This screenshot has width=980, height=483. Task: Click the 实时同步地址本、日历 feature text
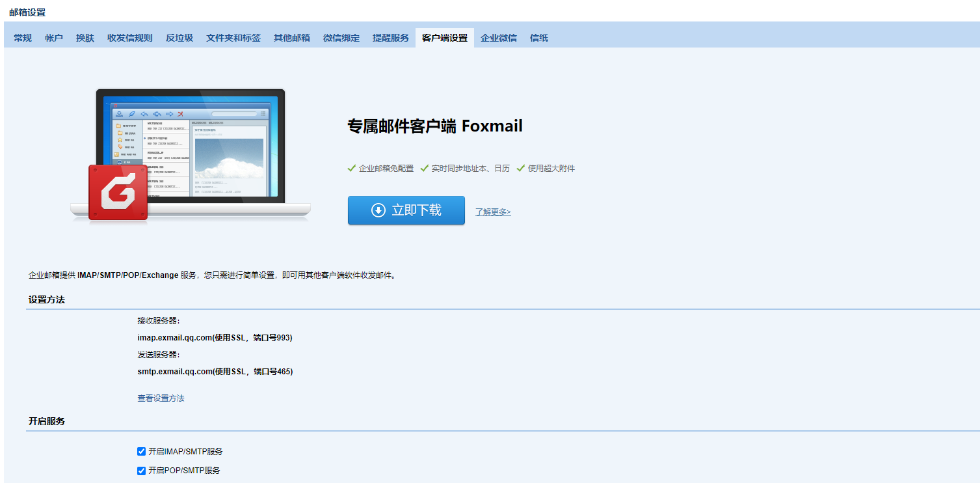[471, 168]
